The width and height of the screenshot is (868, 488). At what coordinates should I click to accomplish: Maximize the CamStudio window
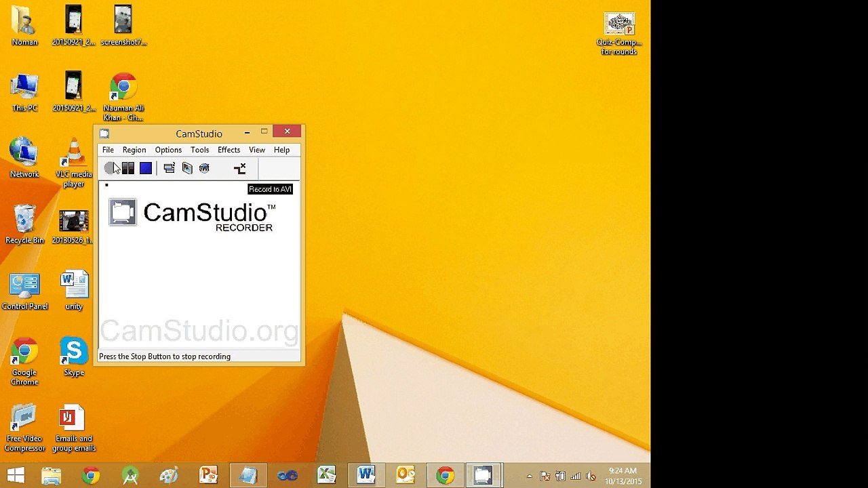coord(264,132)
